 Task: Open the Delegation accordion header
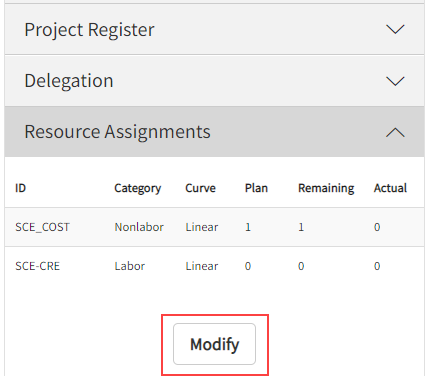tap(214, 81)
